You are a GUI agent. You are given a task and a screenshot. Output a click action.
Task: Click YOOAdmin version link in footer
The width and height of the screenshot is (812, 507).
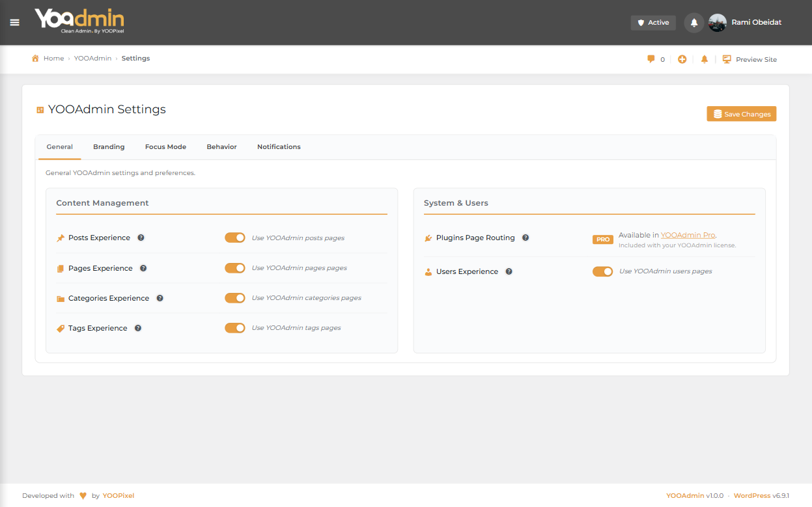point(685,496)
